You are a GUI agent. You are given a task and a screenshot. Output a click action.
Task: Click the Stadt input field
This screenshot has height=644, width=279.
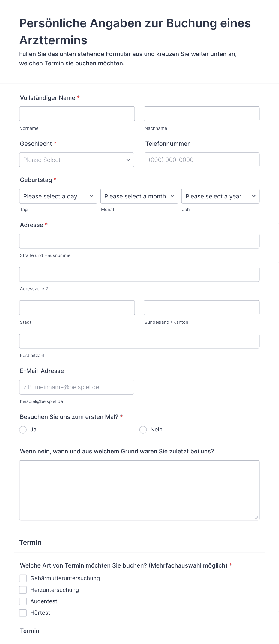pos(77,308)
